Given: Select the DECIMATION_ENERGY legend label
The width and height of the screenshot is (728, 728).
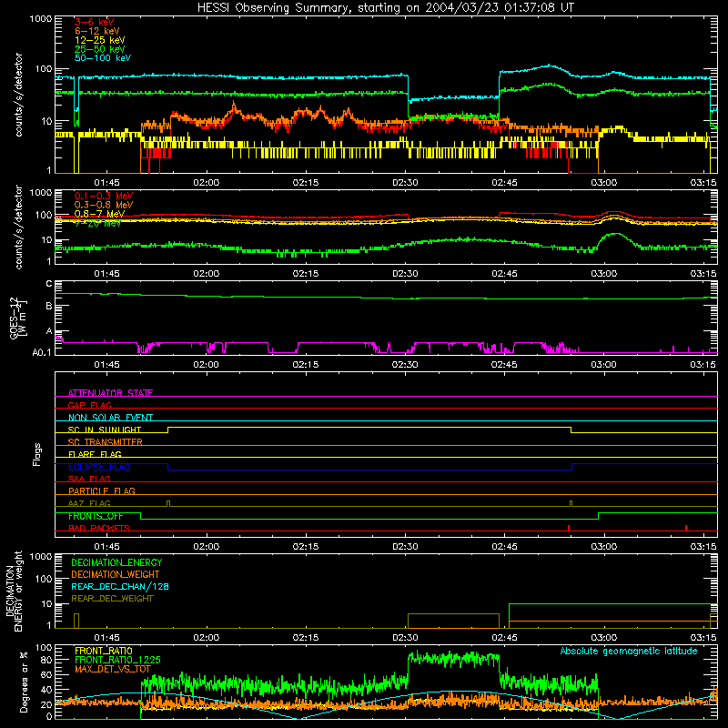Looking at the screenshot, I should tap(116, 562).
